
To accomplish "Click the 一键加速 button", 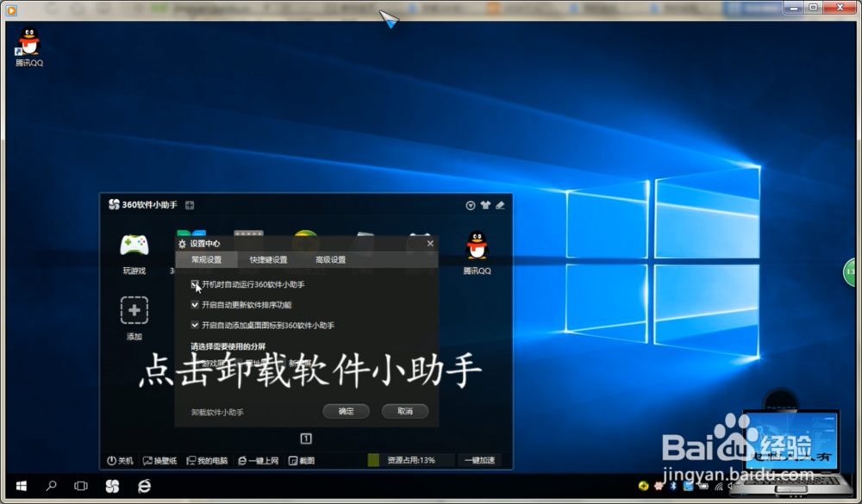I will pos(480,460).
